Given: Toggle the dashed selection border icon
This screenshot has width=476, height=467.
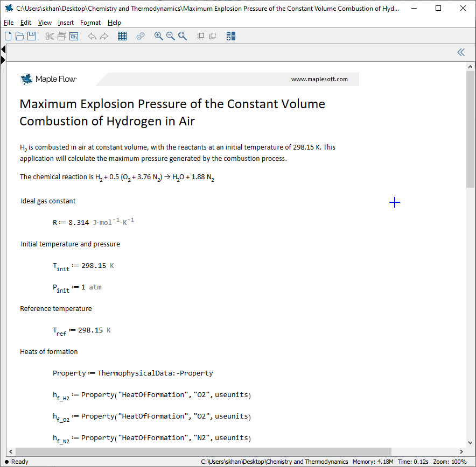Looking at the screenshot, I should [x=213, y=36].
